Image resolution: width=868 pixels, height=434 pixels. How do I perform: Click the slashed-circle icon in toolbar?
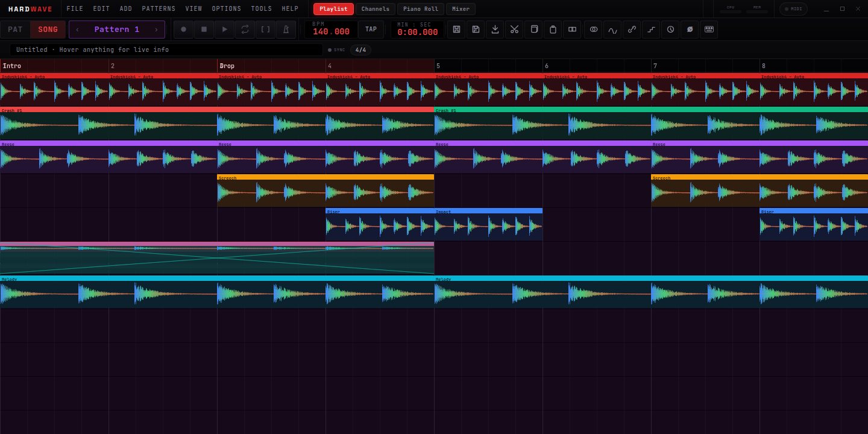pyautogui.click(x=690, y=30)
